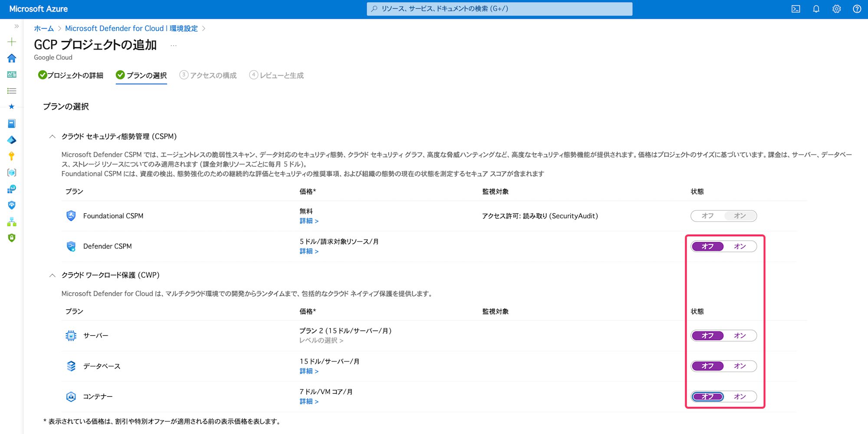
Task: Click the 7 ドル/VM コア/月 price text
Action: [x=326, y=392]
